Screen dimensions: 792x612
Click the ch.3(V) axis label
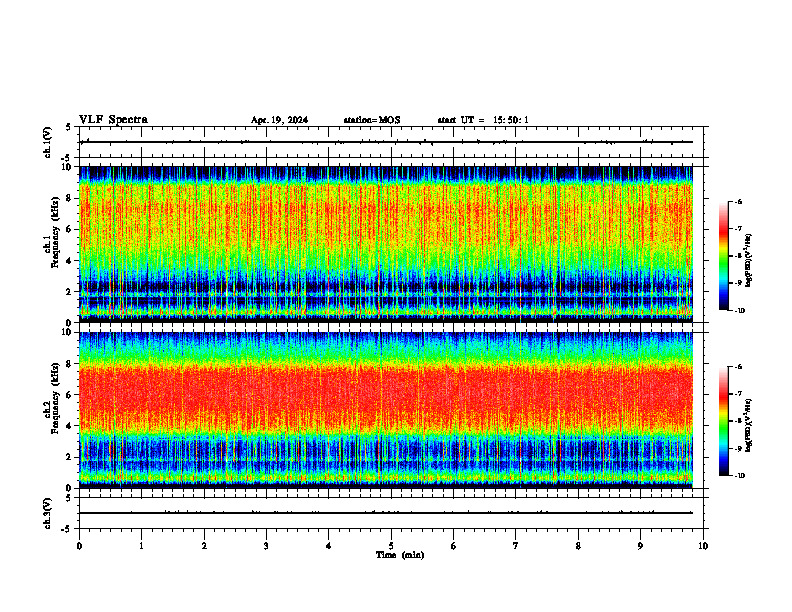click(x=48, y=513)
